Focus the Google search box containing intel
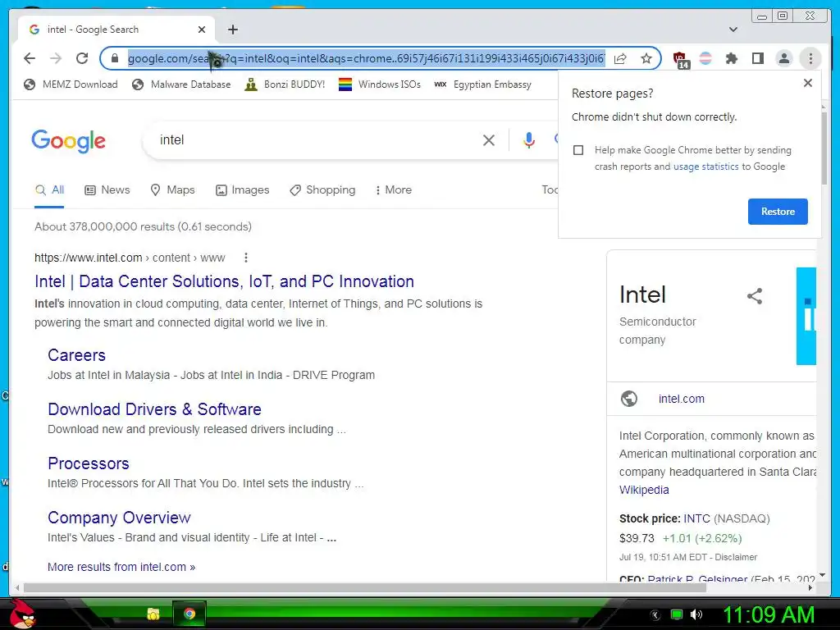 (316, 140)
